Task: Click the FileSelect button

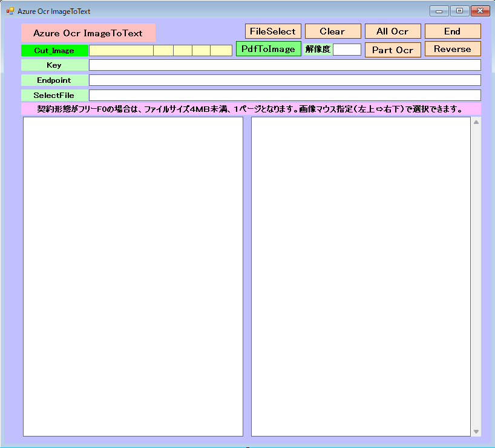Action: tap(273, 31)
